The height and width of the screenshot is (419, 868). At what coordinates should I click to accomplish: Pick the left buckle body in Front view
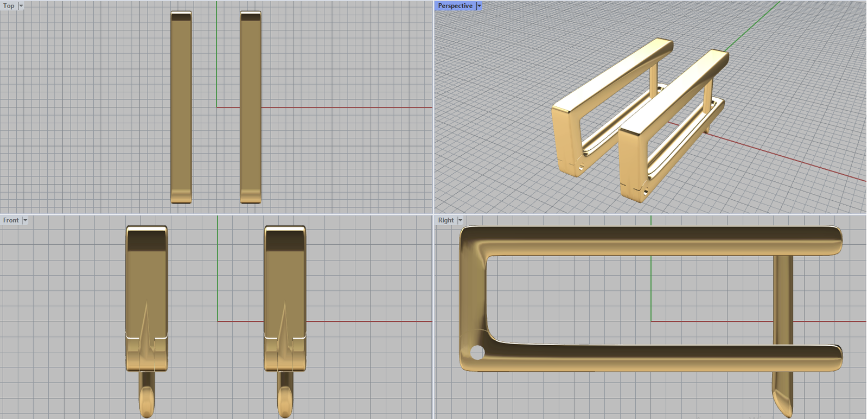click(146, 271)
